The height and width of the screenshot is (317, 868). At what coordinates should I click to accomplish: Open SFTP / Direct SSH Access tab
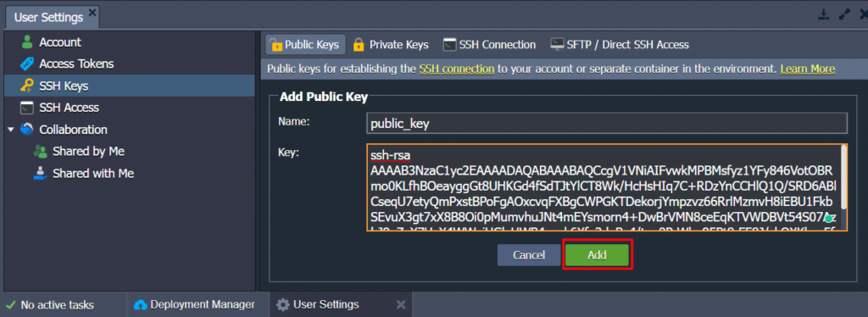(x=620, y=45)
